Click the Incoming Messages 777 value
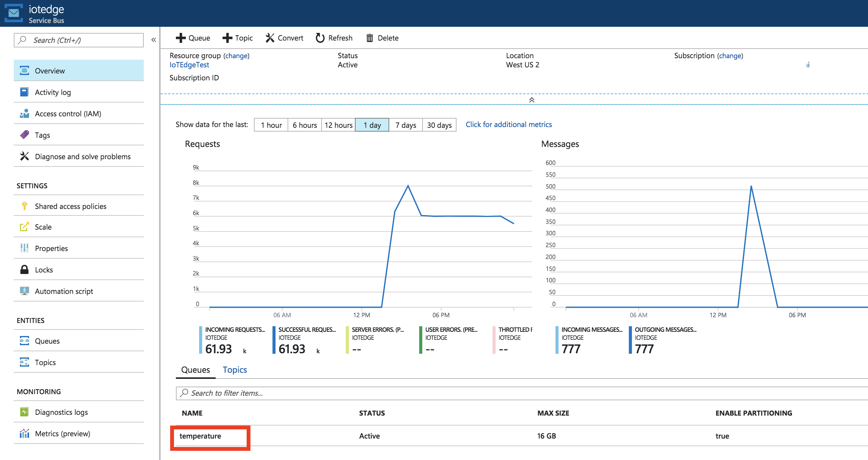 [571, 349]
